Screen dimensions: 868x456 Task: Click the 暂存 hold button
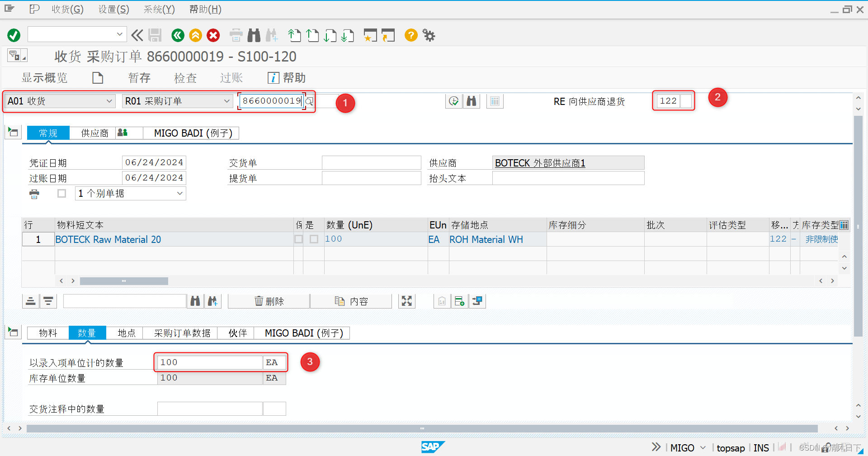point(139,78)
